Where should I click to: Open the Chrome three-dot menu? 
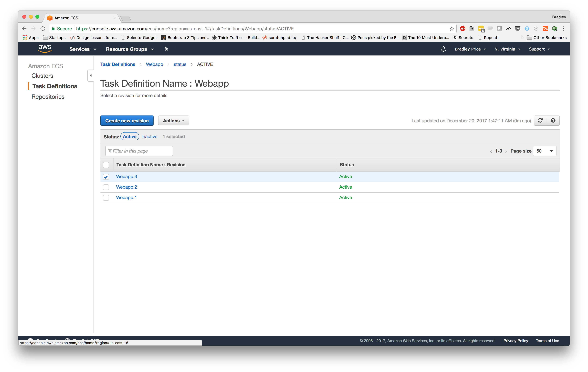[564, 29]
